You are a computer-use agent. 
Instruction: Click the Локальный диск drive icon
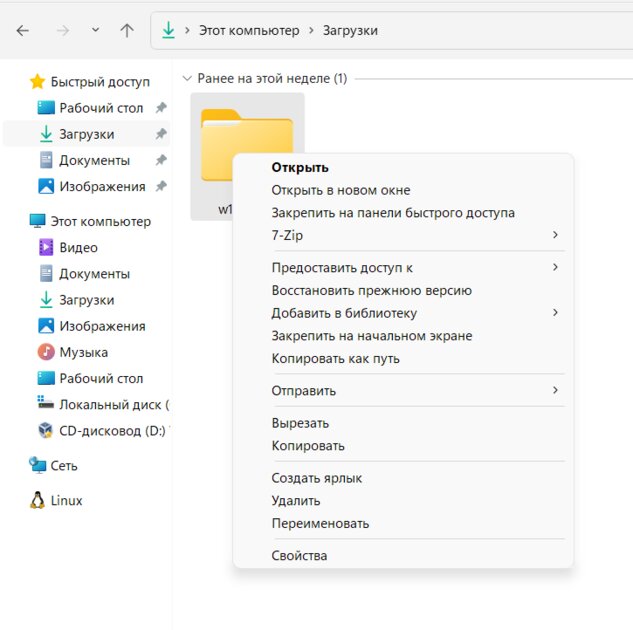46,403
